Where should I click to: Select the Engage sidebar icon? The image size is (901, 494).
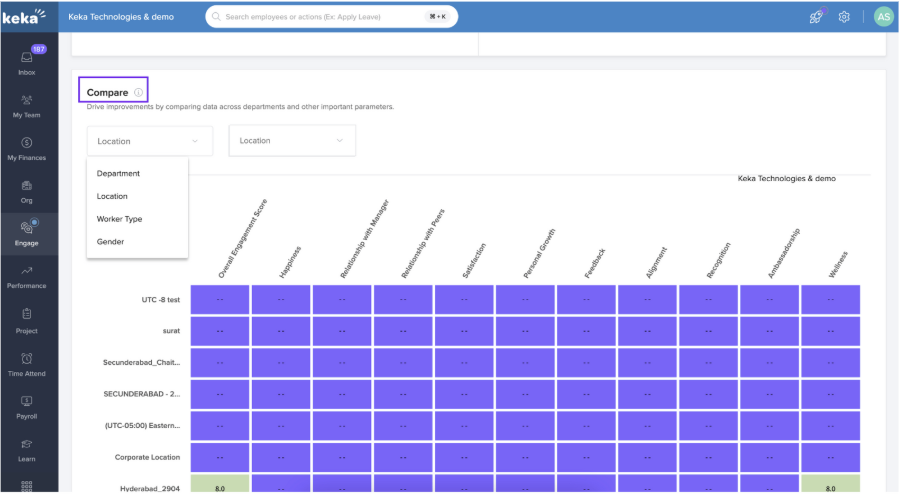[x=27, y=233]
